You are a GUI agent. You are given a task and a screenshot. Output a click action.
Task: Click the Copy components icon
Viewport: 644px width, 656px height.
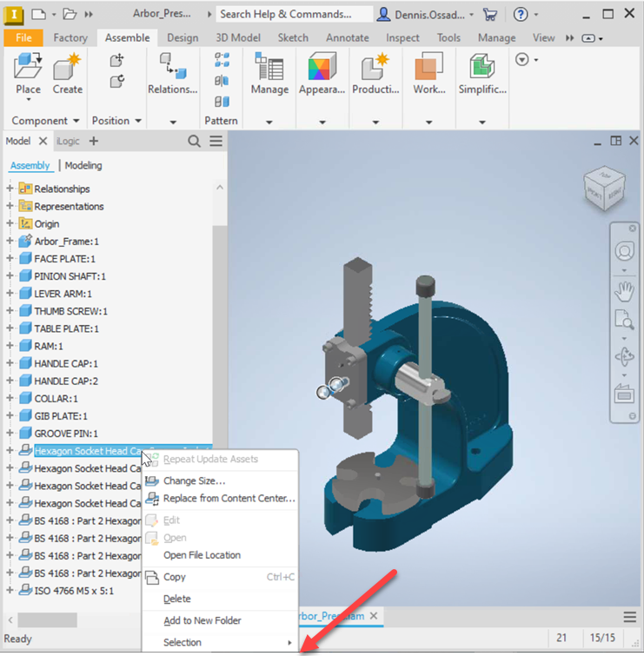click(x=222, y=102)
